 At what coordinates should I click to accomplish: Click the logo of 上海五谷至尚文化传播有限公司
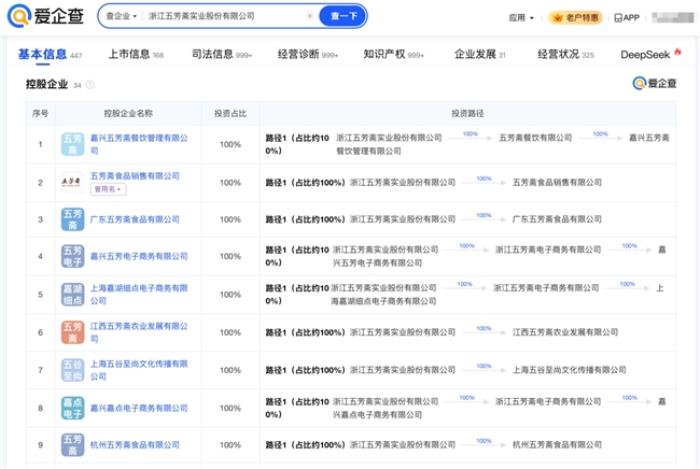click(x=72, y=370)
